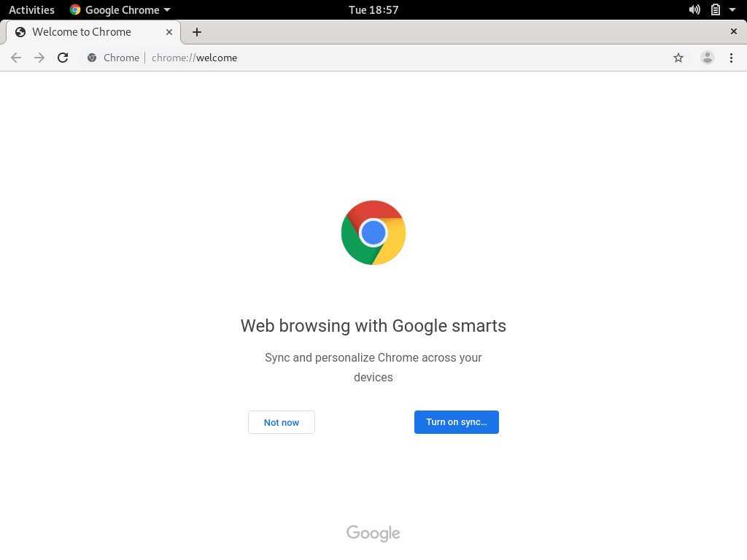Open the Tue 18:57 clock calendar
The width and height of the screenshot is (747, 560).
pyautogui.click(x=373, y=10)
